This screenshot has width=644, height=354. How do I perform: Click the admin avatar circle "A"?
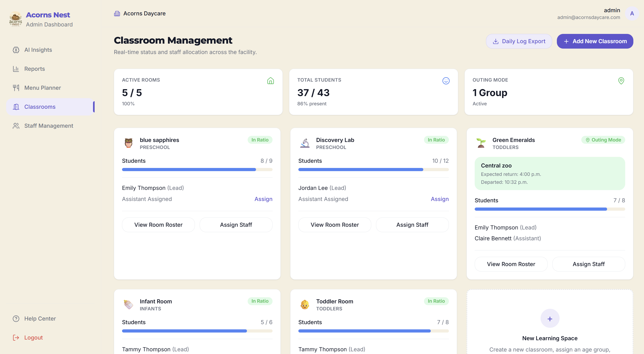pyautogui.click(x=632, y=14)
